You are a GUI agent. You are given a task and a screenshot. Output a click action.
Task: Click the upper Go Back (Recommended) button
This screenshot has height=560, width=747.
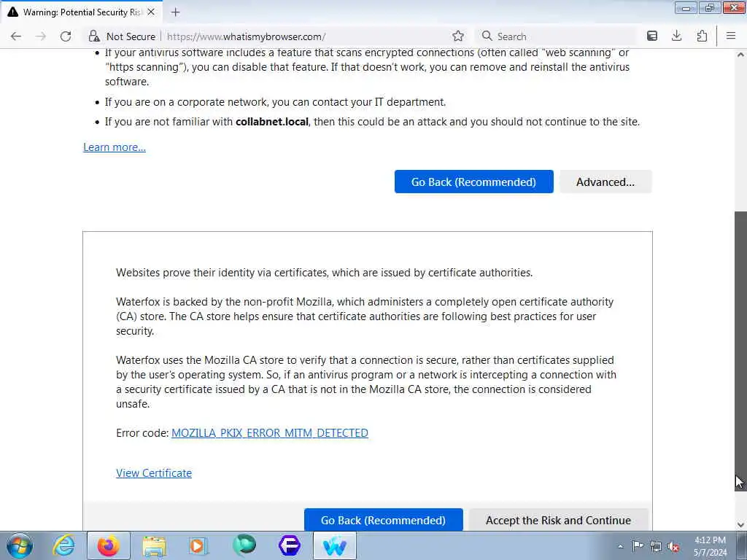click(x=473, y=182)
